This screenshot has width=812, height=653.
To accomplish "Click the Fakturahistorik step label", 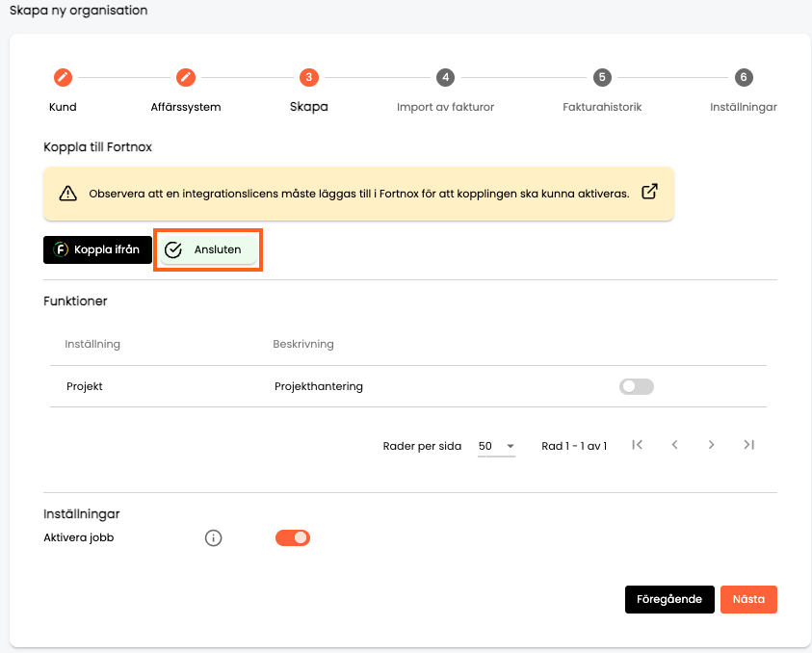I will coord(602,107).
